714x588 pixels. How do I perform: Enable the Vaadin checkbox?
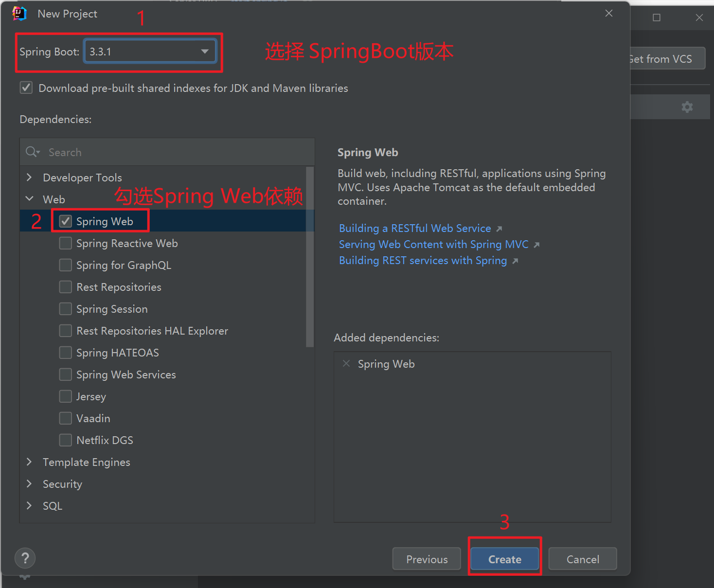click(x=66, y=418)
